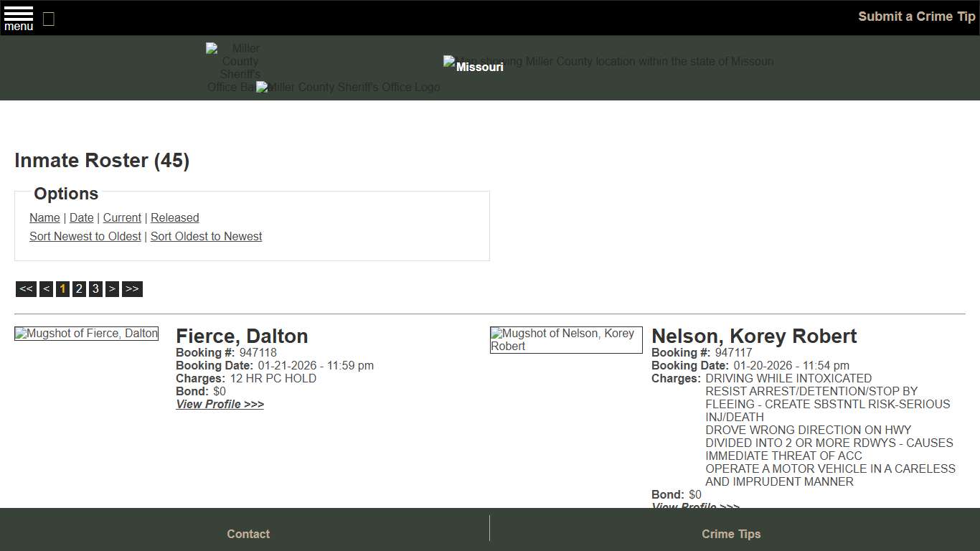Open the hamburger navigation menu
The image size is (980, 551).
(x=18, y=17)
